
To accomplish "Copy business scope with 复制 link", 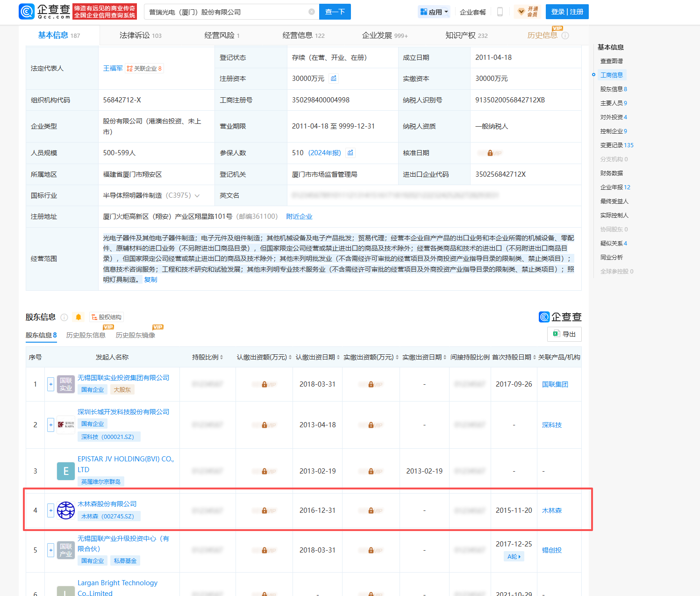I will (151, 280).
